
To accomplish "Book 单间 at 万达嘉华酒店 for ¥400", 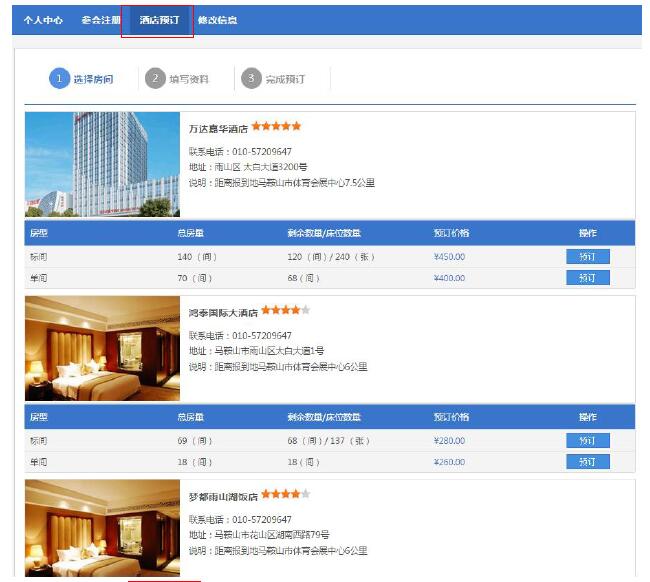I will pos(587,278).
